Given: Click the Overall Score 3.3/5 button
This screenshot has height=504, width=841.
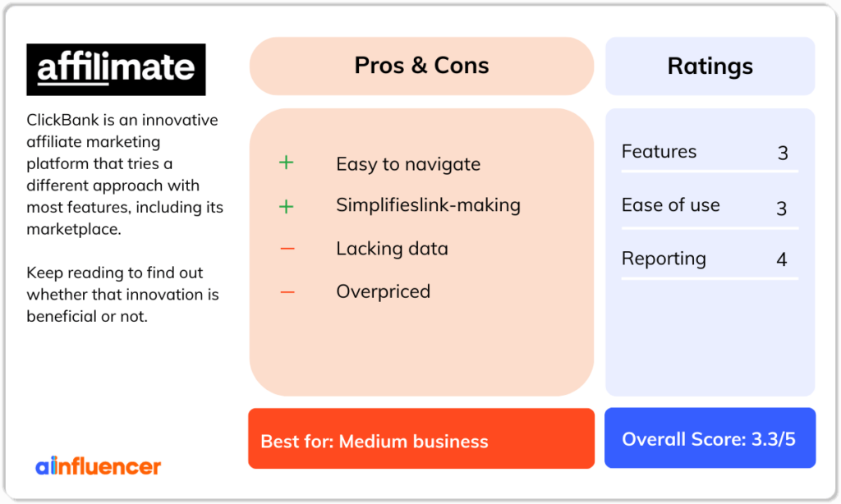Looking at the screenshot, I should (710, 438).
